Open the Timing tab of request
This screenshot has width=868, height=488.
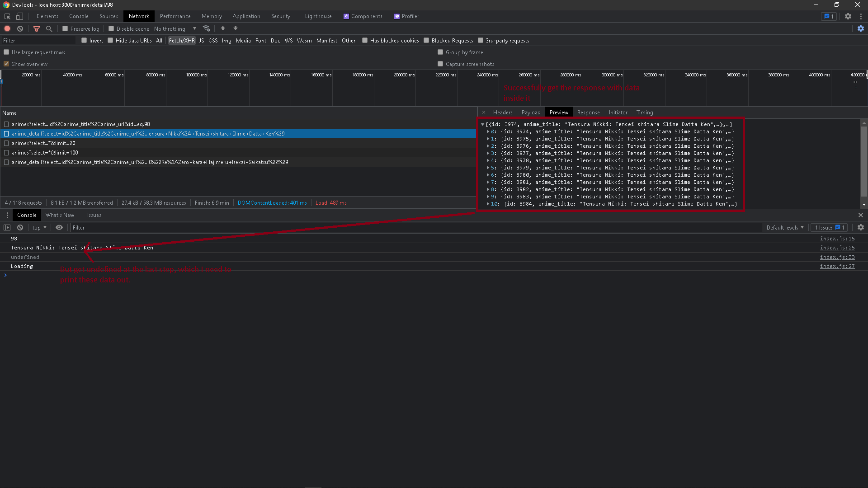point(645,113)
